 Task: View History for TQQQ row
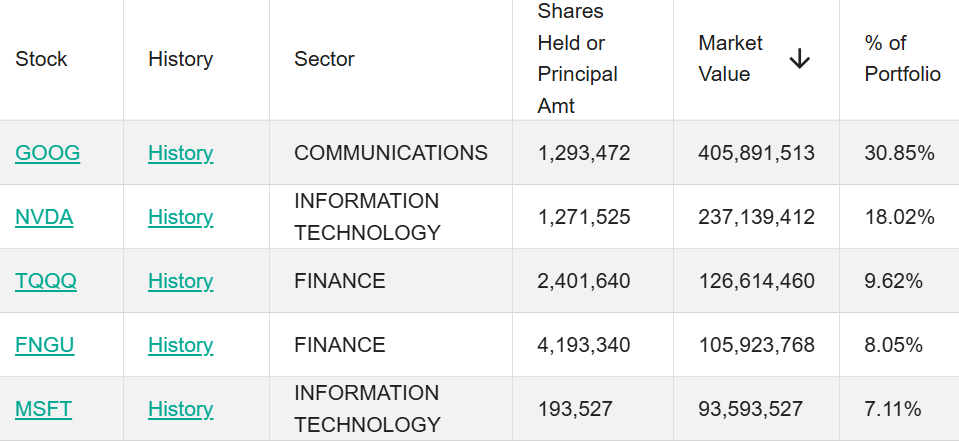180,281
